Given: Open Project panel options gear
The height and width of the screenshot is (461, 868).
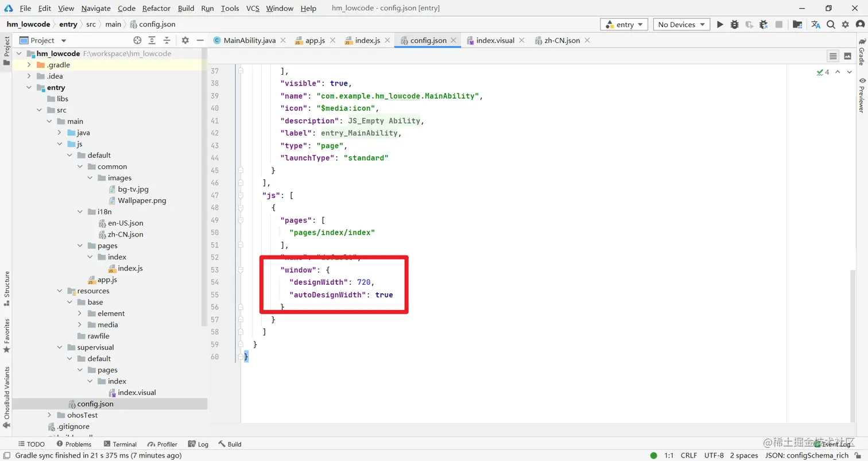Looking at the screenshot, I should 185,40.
